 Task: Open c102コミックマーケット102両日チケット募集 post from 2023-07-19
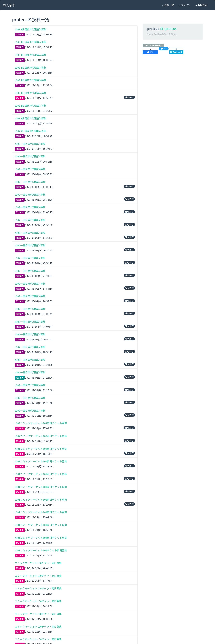pos(41,423)
